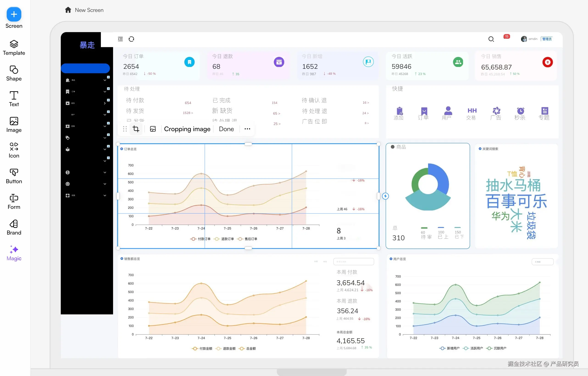Screen dimensions: 588x376
Task: Click the lightning quick-action circle beside image
Action: tap(385, 196)
